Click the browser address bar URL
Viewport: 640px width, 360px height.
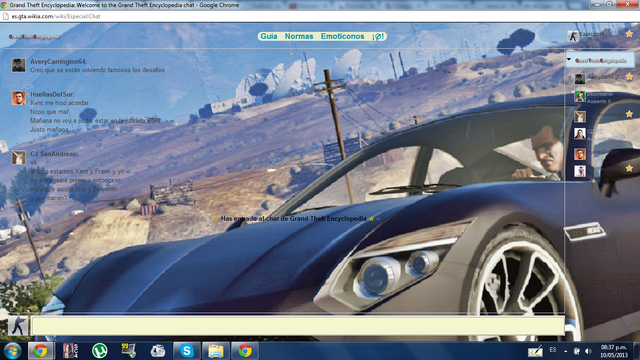pos(56,16)
